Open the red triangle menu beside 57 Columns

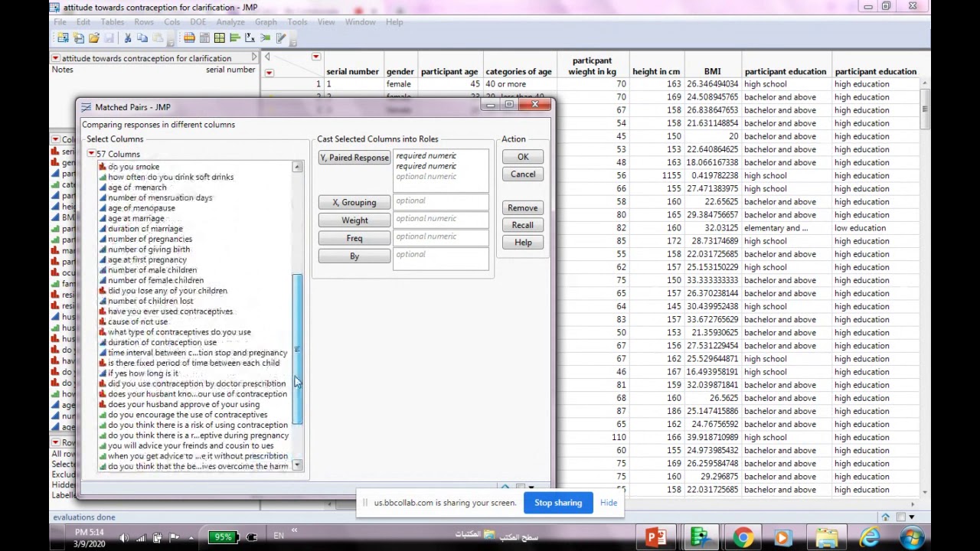pyautogui.click(x=91, y=154)
